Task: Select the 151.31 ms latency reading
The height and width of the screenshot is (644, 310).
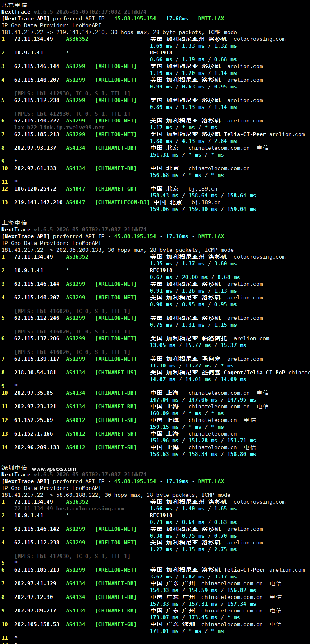Action: coord(164,155)
